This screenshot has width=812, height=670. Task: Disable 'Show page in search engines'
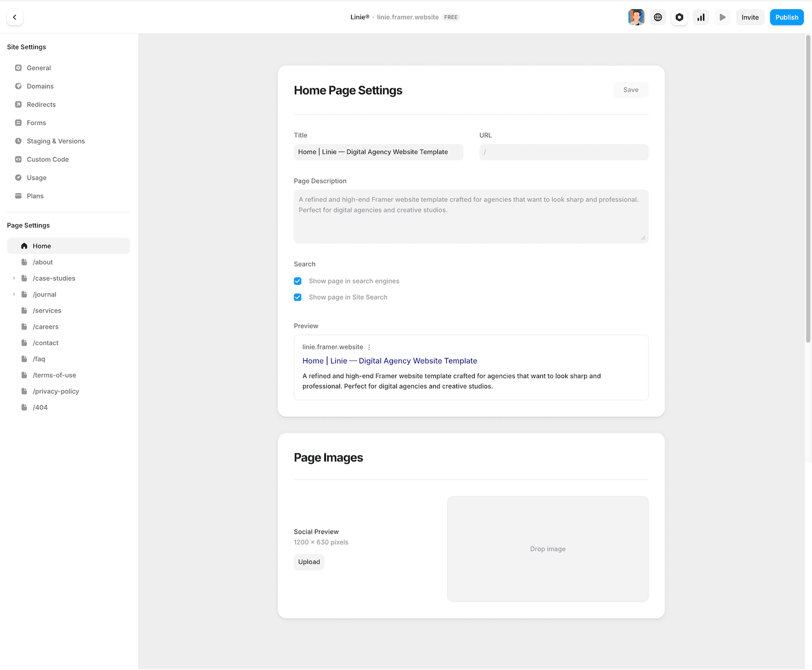coord(298,281)
